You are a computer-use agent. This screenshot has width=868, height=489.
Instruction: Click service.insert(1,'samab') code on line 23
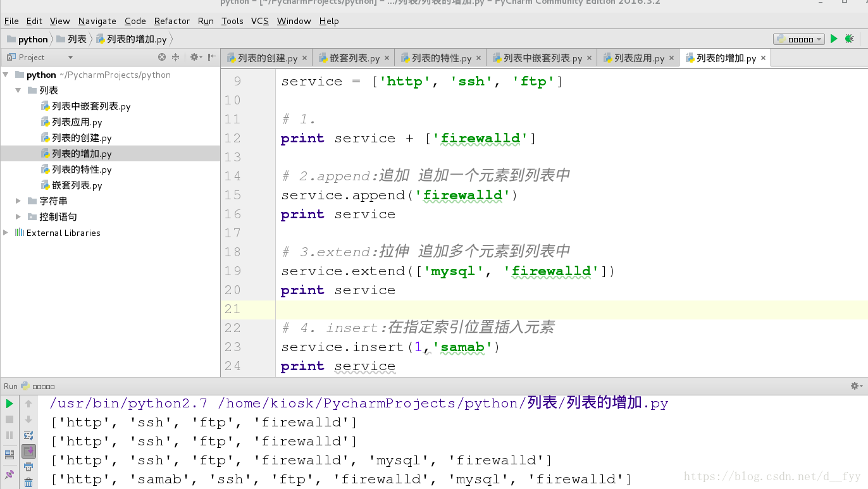pyautogui.click(x=390, y=347)
